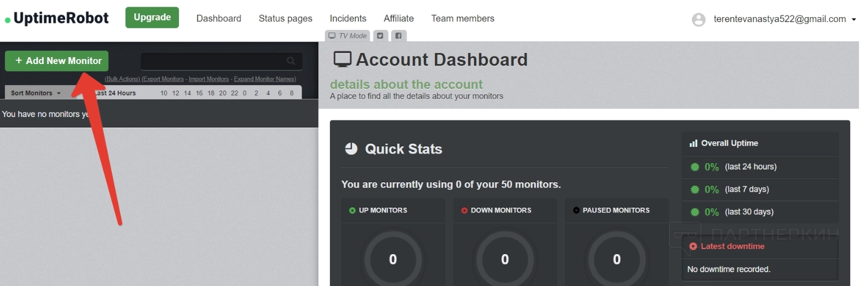Focus the monitor search field
868x286 pixels.
pyautogui.click(x=221, y=61)
